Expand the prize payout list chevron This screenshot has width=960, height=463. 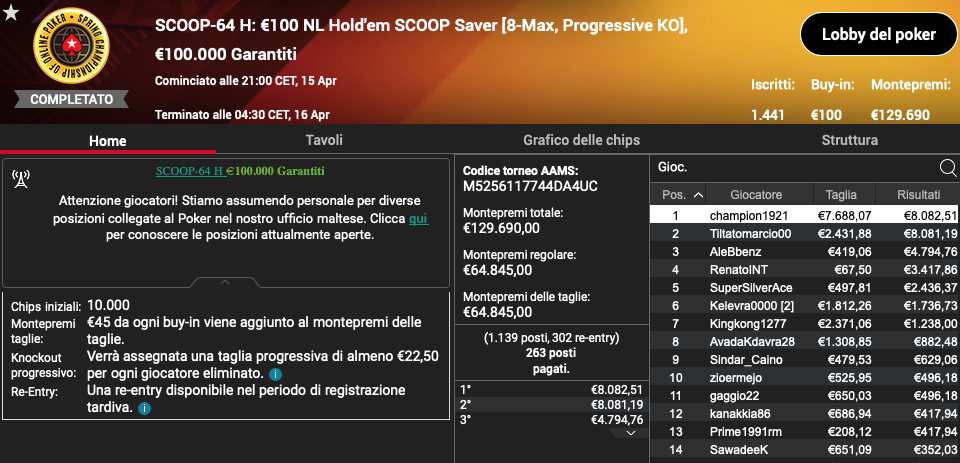point(632,433)
